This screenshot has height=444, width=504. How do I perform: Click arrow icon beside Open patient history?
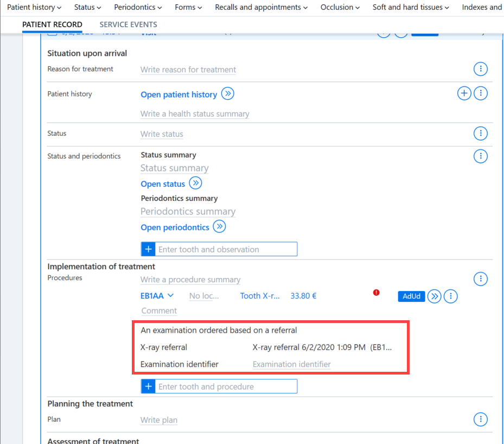227,93
